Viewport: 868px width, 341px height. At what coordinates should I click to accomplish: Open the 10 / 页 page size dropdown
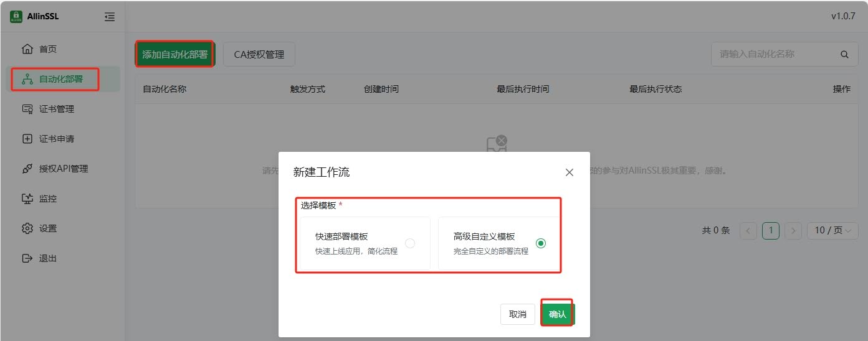click(832, 230)
